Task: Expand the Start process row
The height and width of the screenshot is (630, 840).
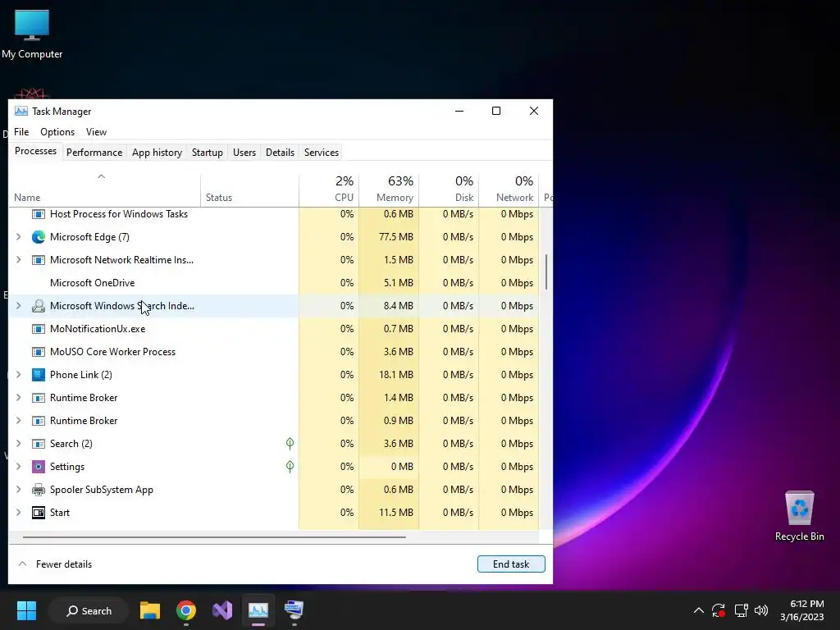Action: (19, 513)
